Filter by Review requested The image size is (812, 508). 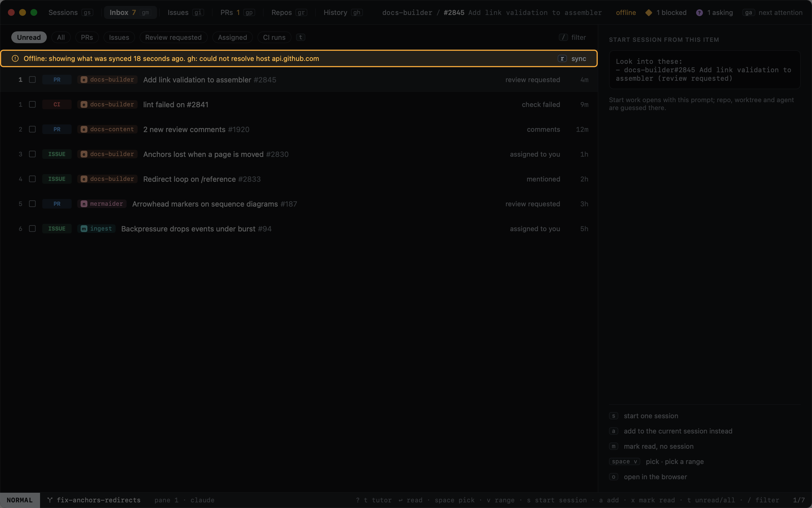pyautogui.click(x=173, y=37)
